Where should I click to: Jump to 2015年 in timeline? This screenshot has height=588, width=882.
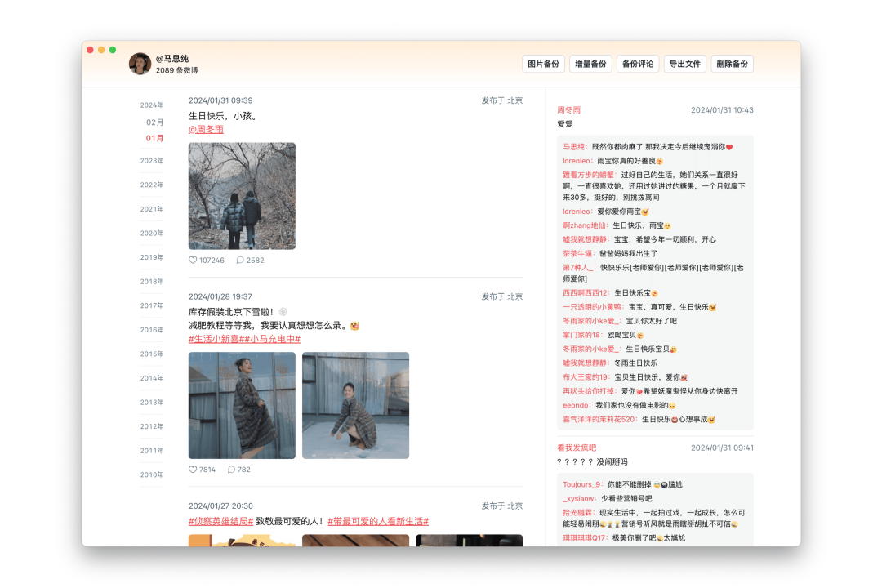152,354
